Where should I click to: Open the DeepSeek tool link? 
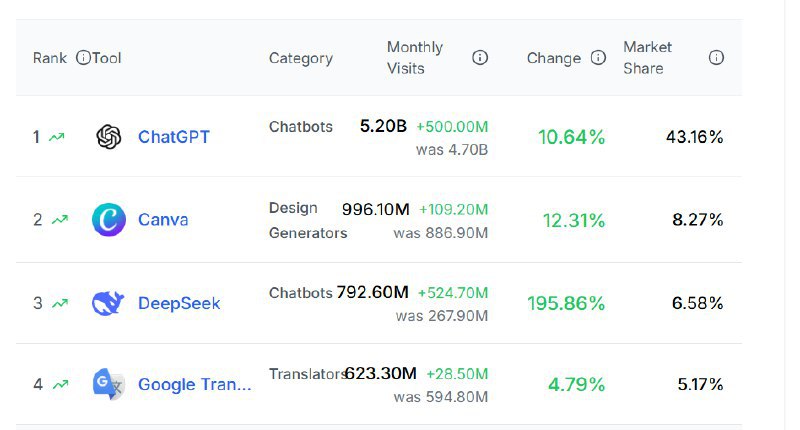click(x=179, y=303)
